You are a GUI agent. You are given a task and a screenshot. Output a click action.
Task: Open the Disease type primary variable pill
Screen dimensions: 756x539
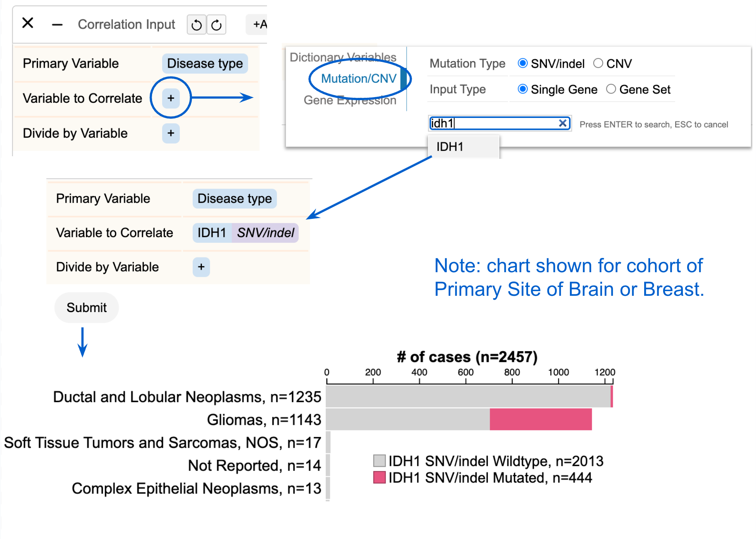coord(205,63)
